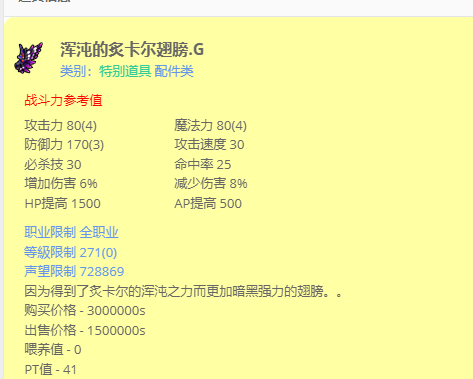Click the 增加伤害 6% stat
The width and height of the screenshot is (473, 379).
[x=61, y=183]
